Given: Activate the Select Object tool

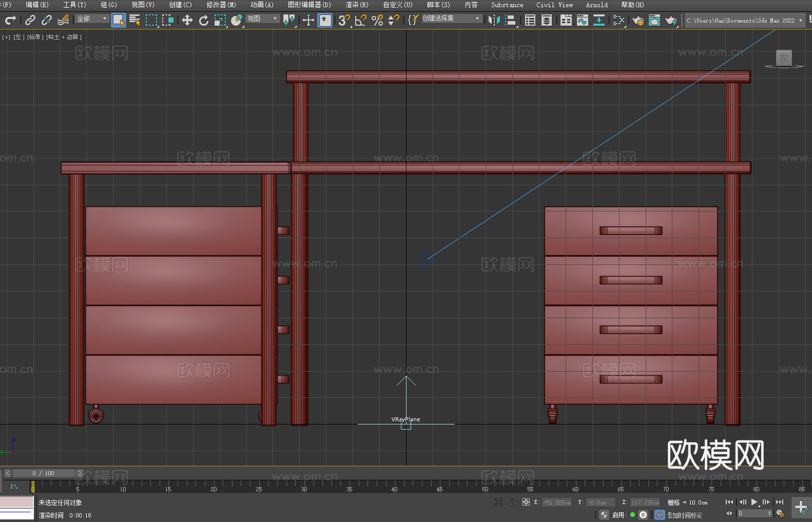Looking at the screenshot, I should point(119,20).
